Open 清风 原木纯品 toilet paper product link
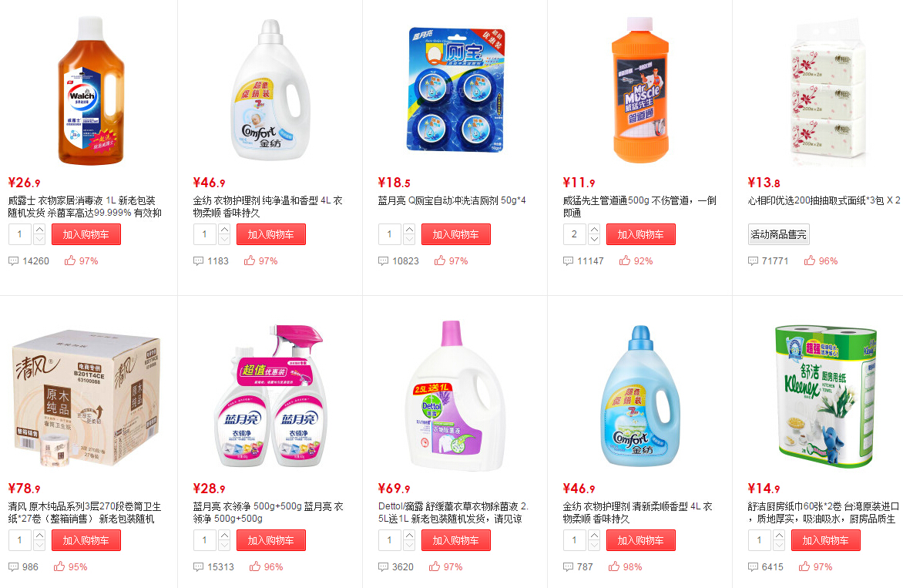This screenshot has height=588, width=903. coord(85,512)
